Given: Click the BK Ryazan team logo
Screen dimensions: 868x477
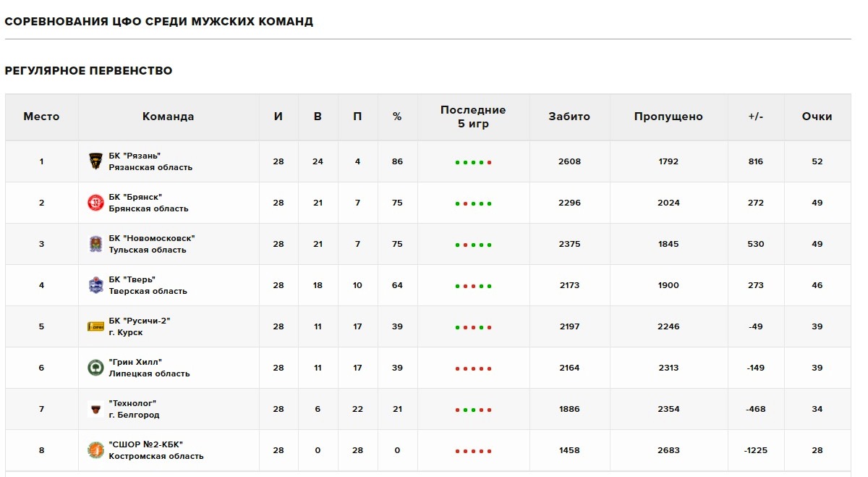Looking at the screenshot, I should [x=95, y=161].
